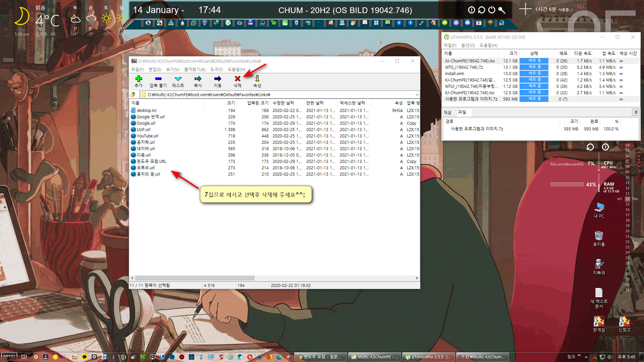Open 휴지통 recycle bin desktop icon
The height and width of the screenshot is (362, 644).
[x=599, y=239]
